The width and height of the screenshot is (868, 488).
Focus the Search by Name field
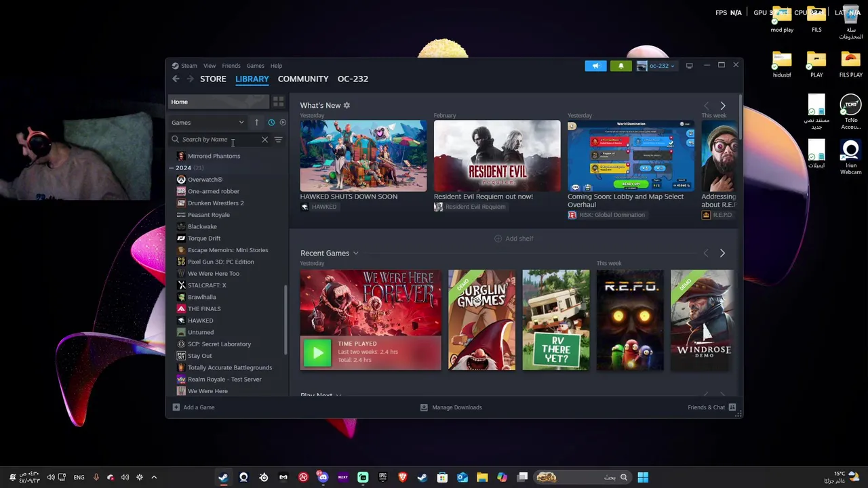(219, 140)
